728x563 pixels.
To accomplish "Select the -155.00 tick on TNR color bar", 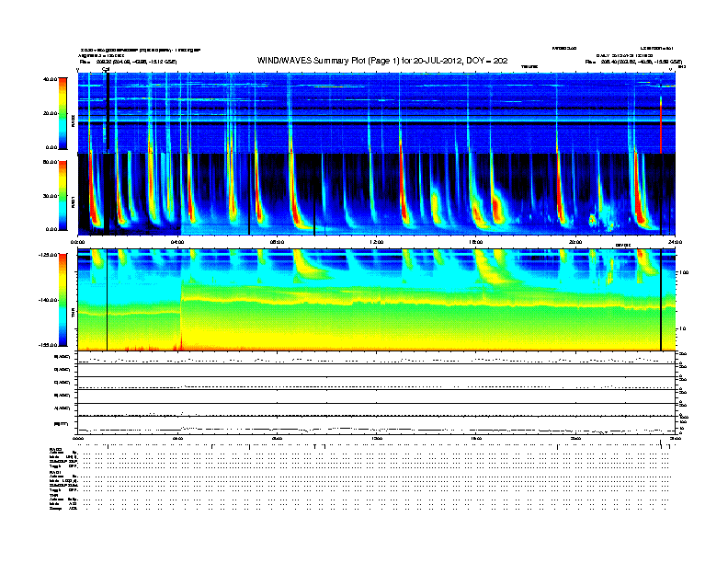I will [x=48, y=345].
